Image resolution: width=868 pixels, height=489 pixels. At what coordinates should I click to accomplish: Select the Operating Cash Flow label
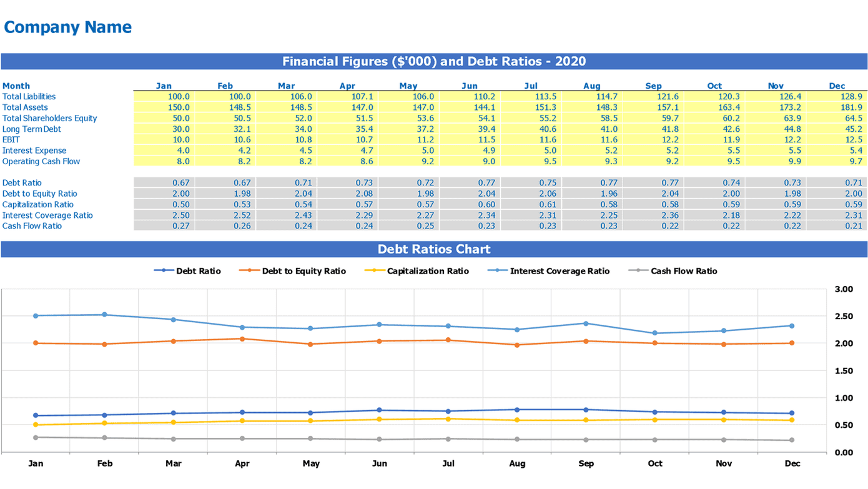pos(41,161)
